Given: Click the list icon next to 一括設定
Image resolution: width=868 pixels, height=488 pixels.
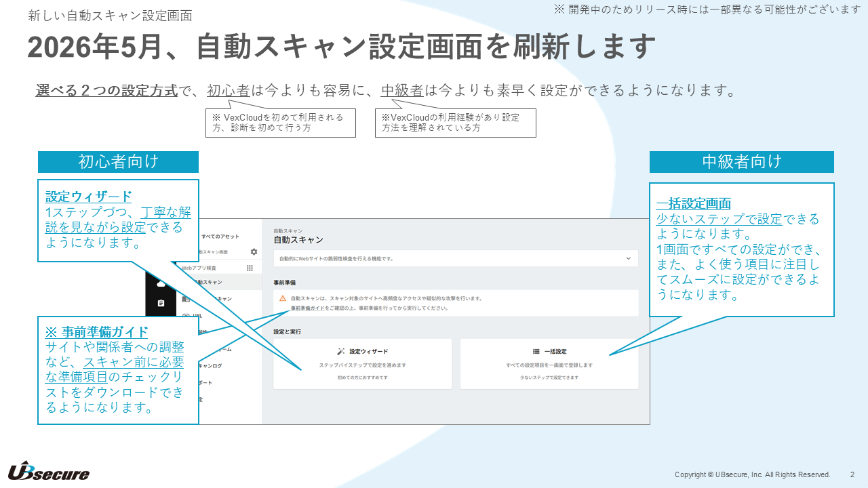Looking at the screenshot, I should coord(536,352).
